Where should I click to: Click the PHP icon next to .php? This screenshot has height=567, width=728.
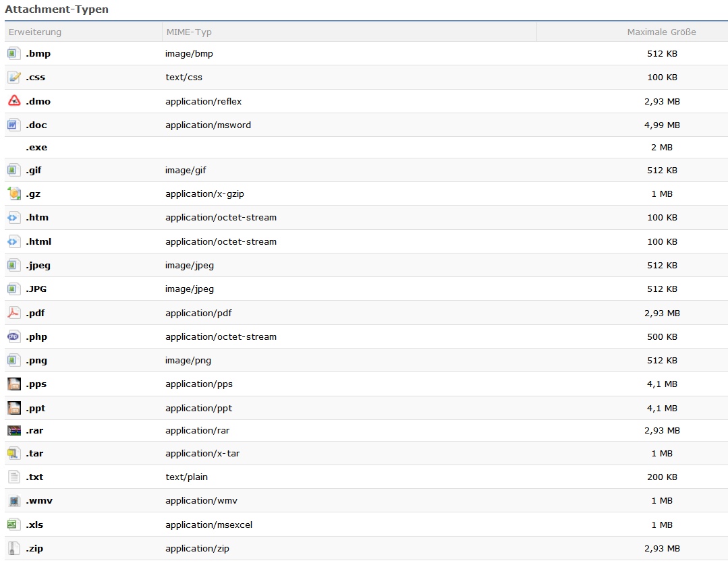click(13, 336)
